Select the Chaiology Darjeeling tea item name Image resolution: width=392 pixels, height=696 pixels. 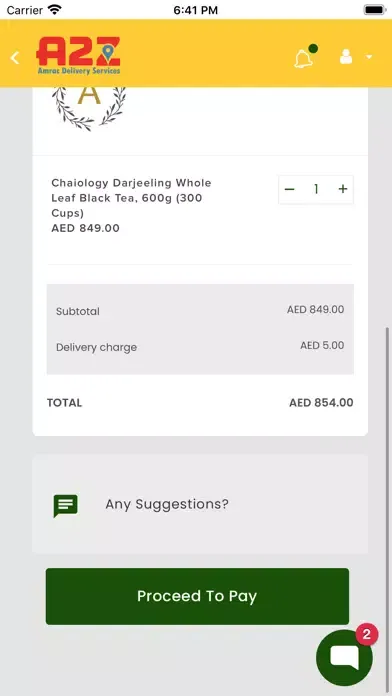[131, 198]
